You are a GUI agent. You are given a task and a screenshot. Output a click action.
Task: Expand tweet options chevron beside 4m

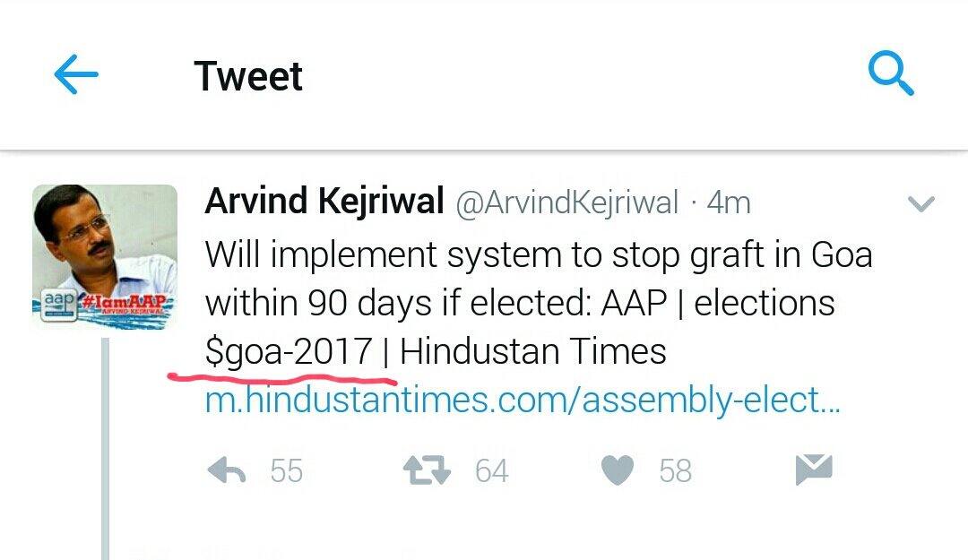[x=921, y=203]
